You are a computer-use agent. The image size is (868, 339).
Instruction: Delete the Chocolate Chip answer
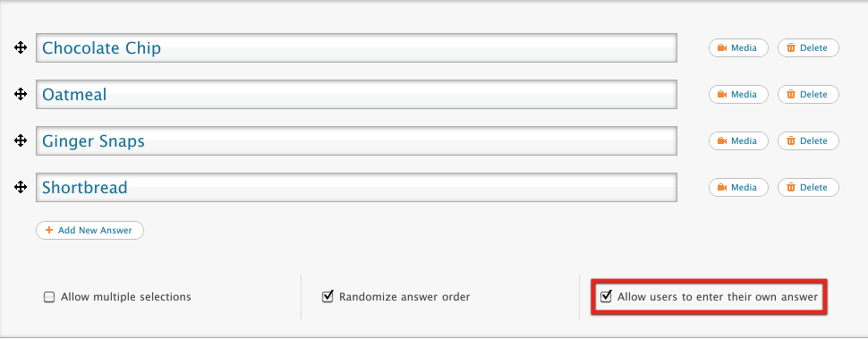point(808,48)
